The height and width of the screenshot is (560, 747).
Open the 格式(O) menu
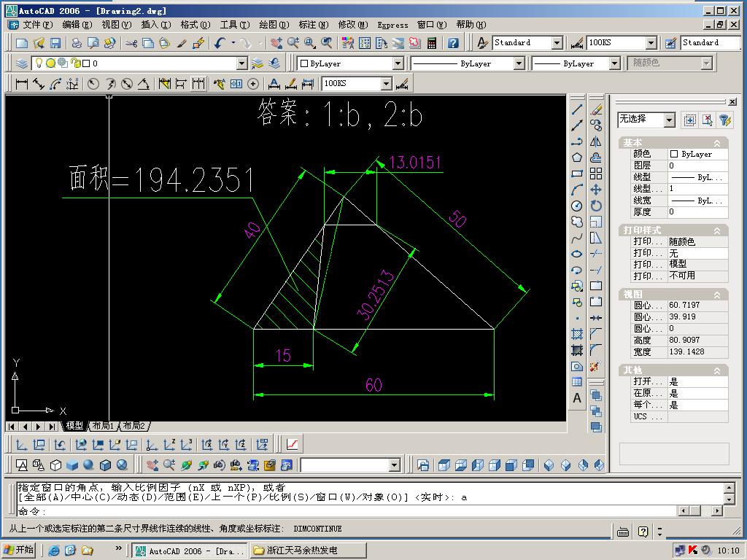(195, 25)
